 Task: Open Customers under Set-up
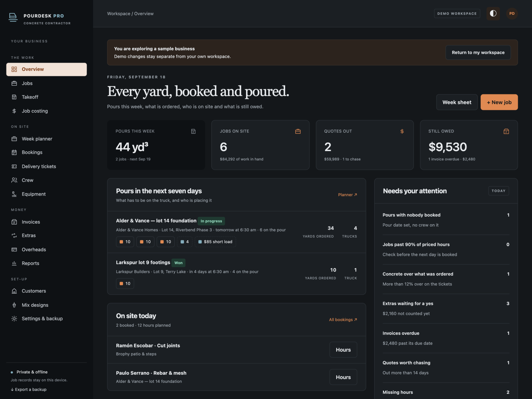[x=47, y=291]
